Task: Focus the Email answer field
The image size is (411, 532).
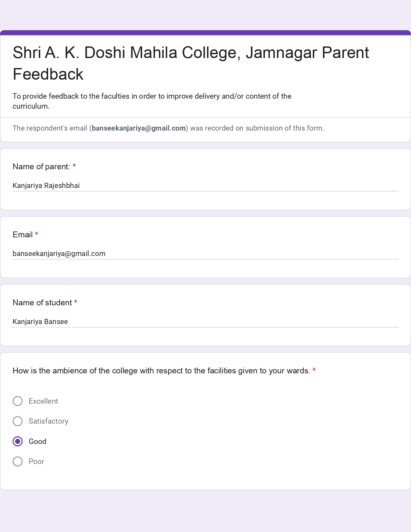Action: [x=205, y=254]
